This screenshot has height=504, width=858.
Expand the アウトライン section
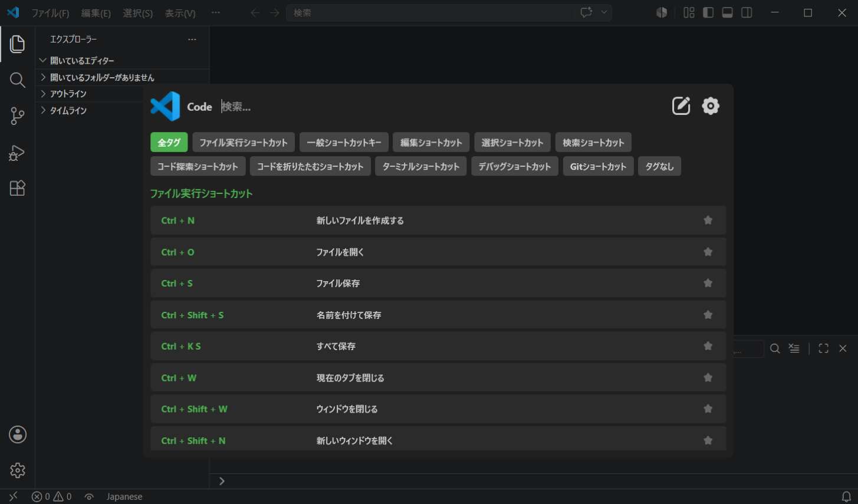click(x=90, y=94)
